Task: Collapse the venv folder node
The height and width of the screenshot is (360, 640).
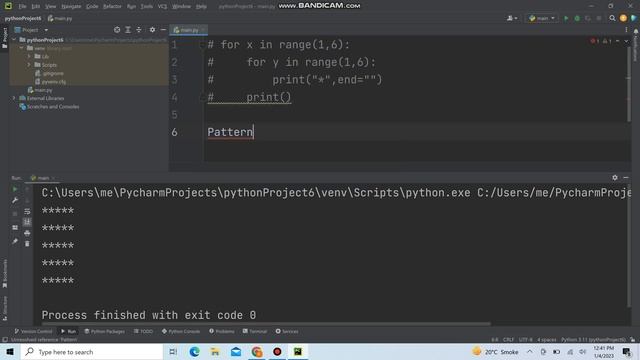Action: tap(22, 48)
